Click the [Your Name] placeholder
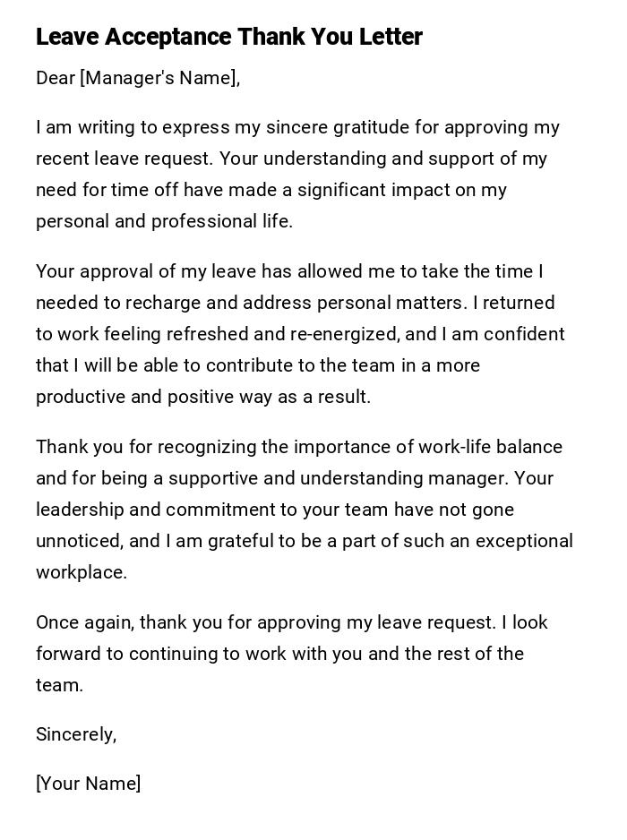627x840 pixels. coord(88,784)
